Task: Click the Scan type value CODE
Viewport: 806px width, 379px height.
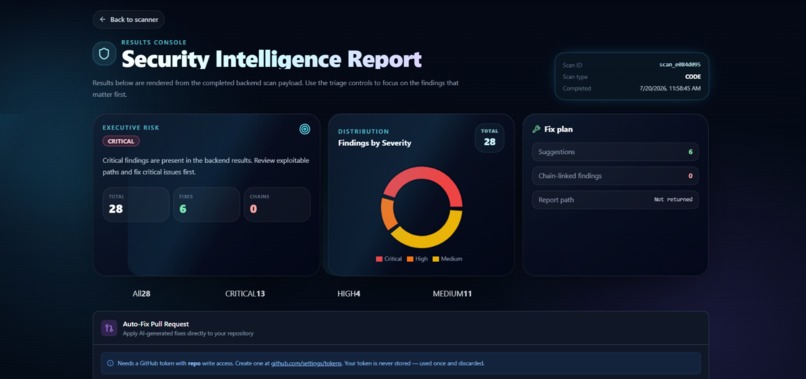Action: [x=693, y=77]
